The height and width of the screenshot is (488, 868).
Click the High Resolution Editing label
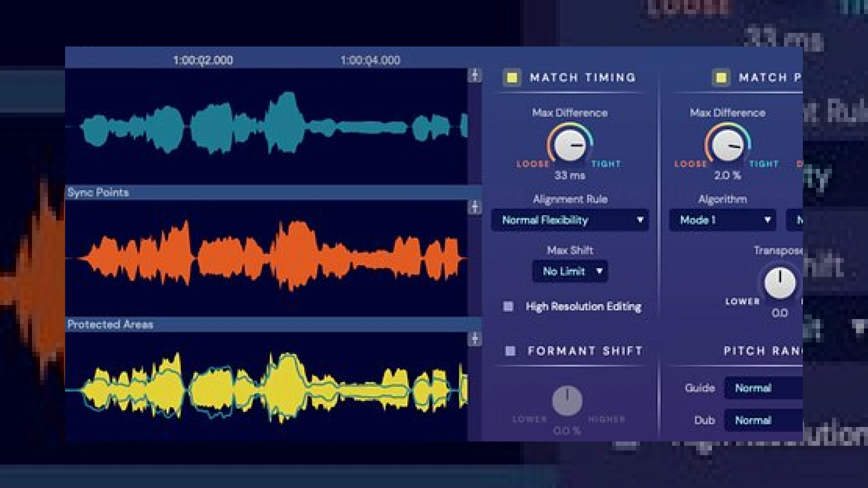coord(583,306)
